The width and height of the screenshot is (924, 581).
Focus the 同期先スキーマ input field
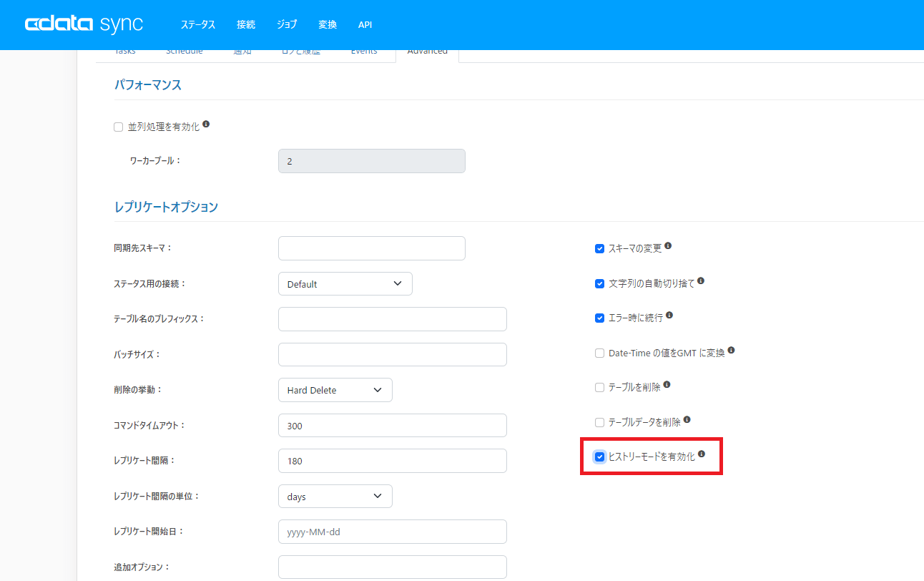pyautogui.click(x=372, y=248)
